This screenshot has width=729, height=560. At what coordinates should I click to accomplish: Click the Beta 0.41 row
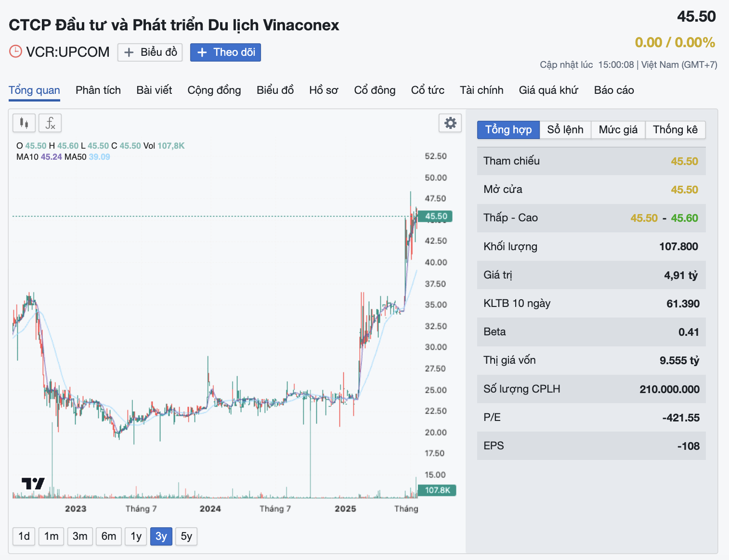click(x=591, y=332)
